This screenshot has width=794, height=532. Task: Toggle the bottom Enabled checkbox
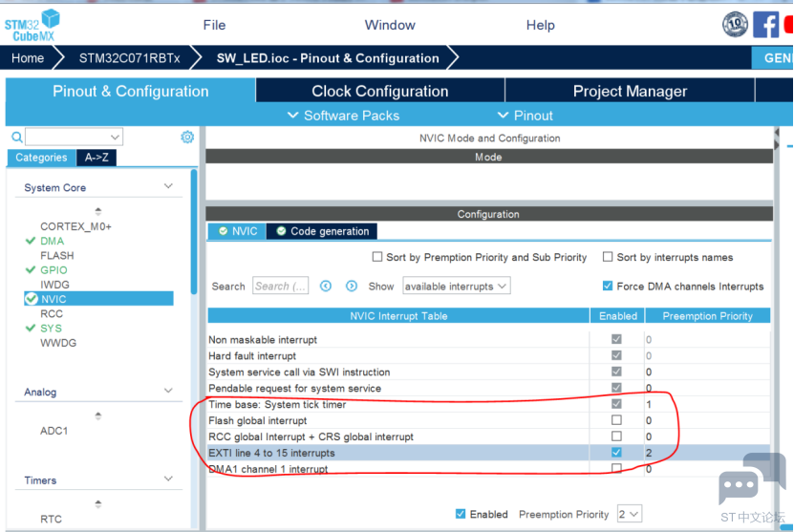tap(461, 514)
